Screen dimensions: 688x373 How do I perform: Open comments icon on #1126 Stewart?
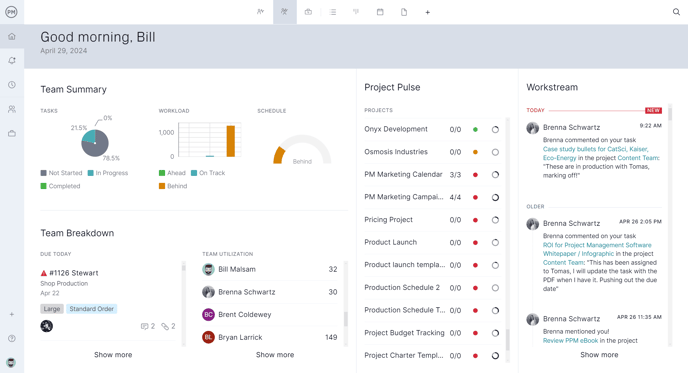(144, 326)
